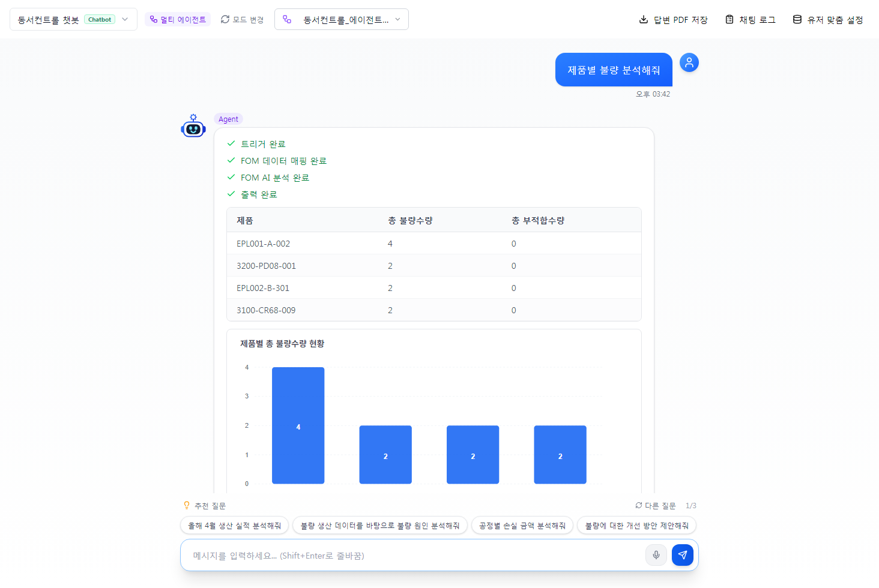
Task: Click the second chart bar showing 2
Action: click(385, 455)
